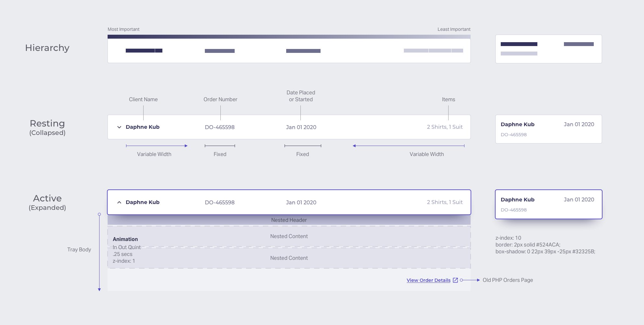
Task: Click the Most Important label
Action: 123,29
